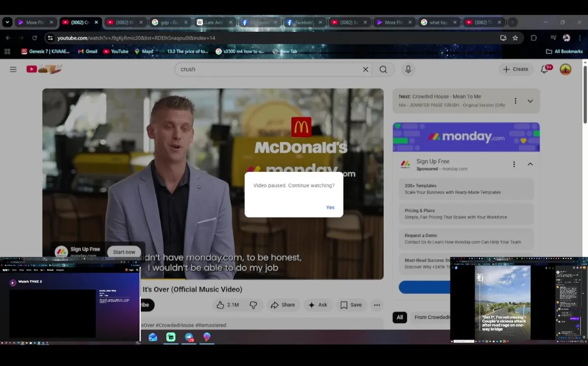The height and width of the screenshot is (366, 588).
Task: Open the Chrome profile avatar
Action: click(x=566, y=38)
